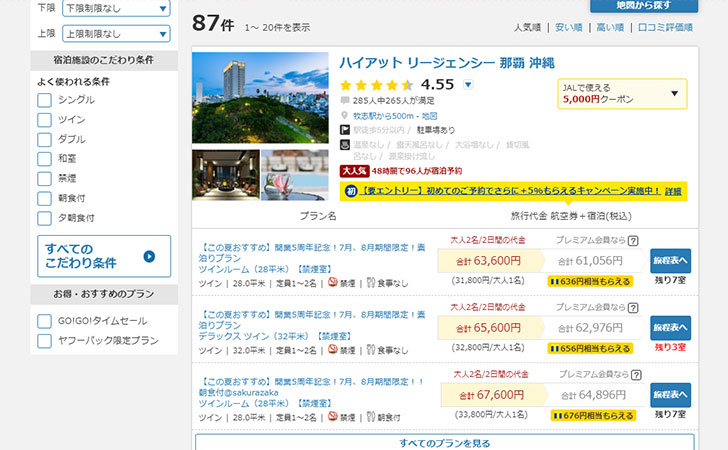Sort results by 口コミ評価順

point(665,27)
